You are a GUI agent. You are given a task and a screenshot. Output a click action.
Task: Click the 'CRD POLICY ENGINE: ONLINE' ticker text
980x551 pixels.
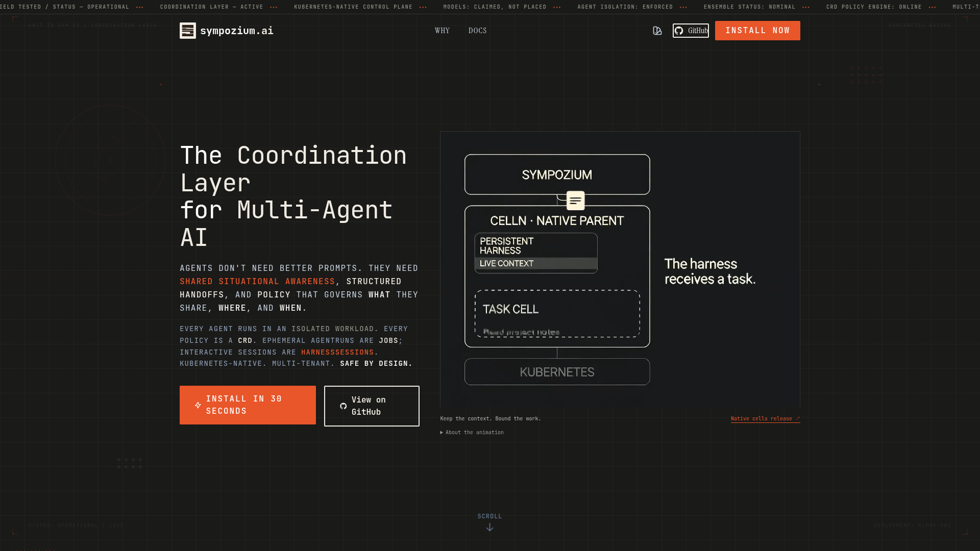click(x=874, y=7)
